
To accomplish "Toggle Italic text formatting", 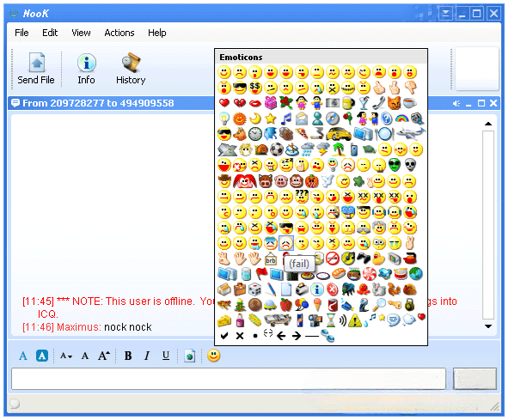I will coord(147,356).
